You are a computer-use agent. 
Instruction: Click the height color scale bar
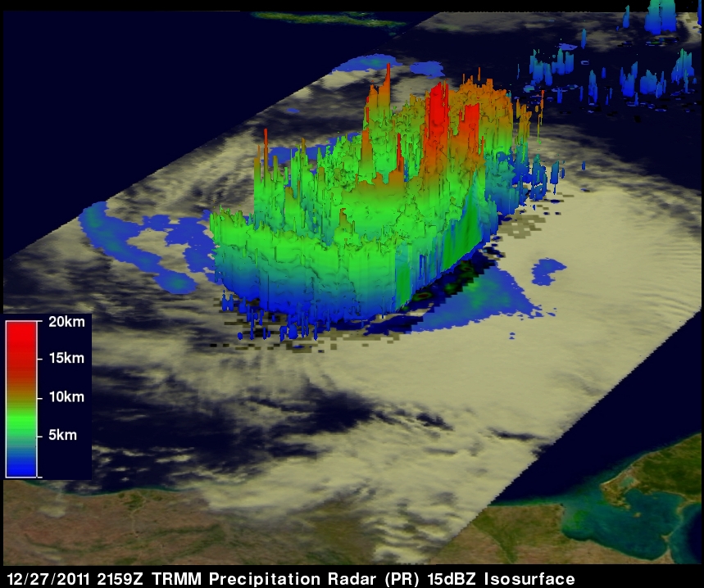click(x=21, y=399)
